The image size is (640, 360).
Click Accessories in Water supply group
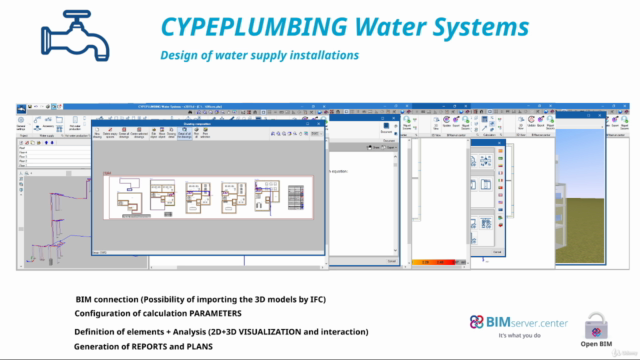coord(48,122)
